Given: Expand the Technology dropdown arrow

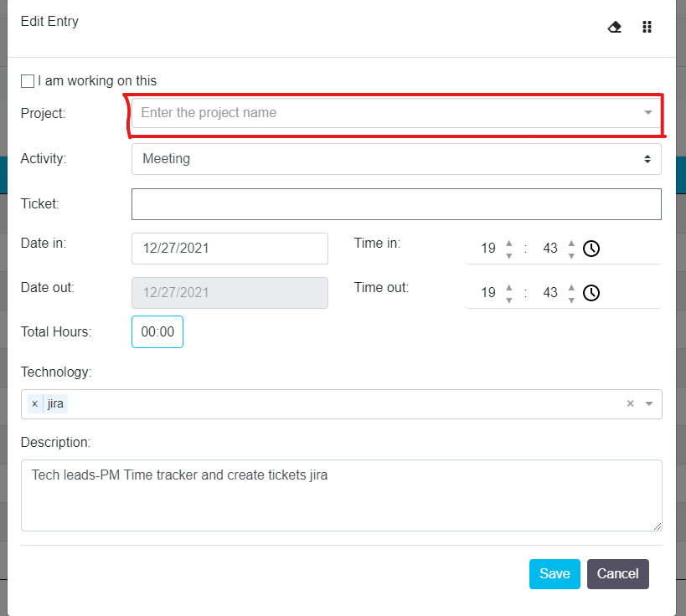Looking at the screenshot, I should [649, 403].
